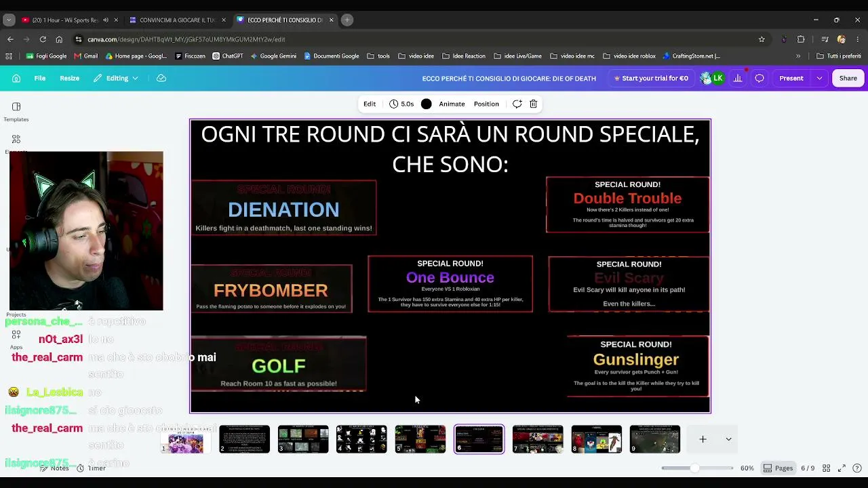Adjust the zoom slider handle
This screenshot has width=868, height=488.
[694, 468]
